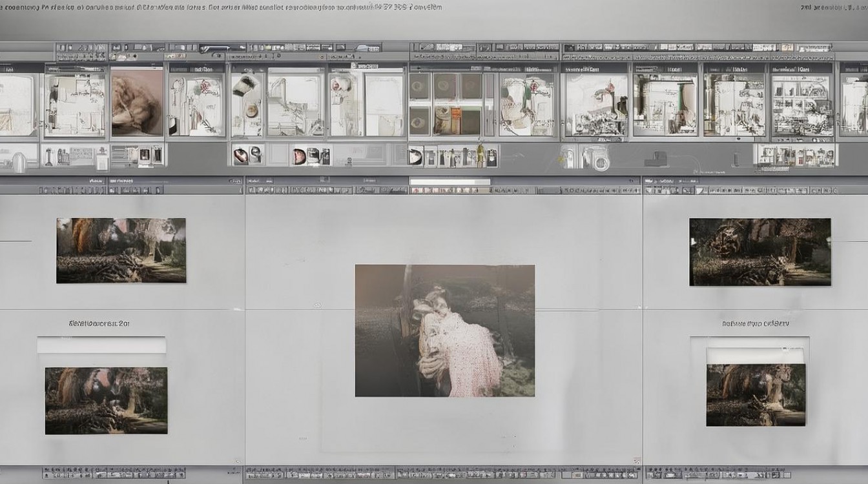The image size is (868, 484).
Task: Click the white field above lower-left forest image
Action: [x=101, y=345]
